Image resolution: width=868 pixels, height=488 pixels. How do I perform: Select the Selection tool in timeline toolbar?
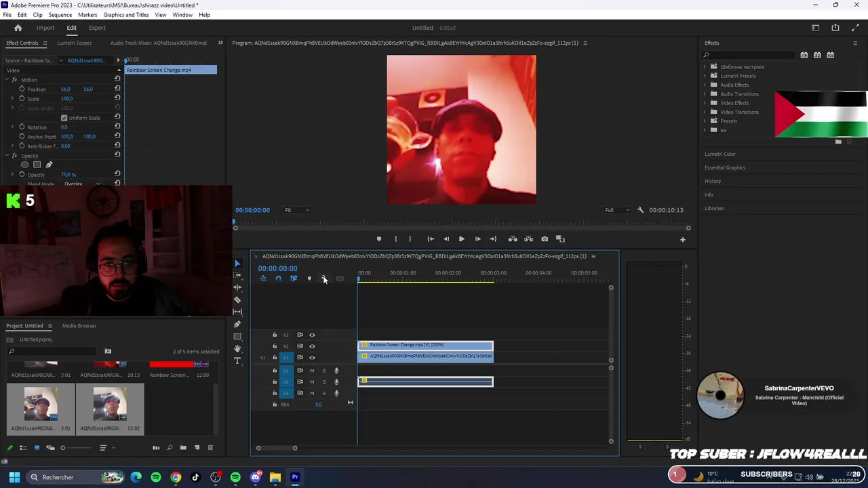click(x=237, y=263)
